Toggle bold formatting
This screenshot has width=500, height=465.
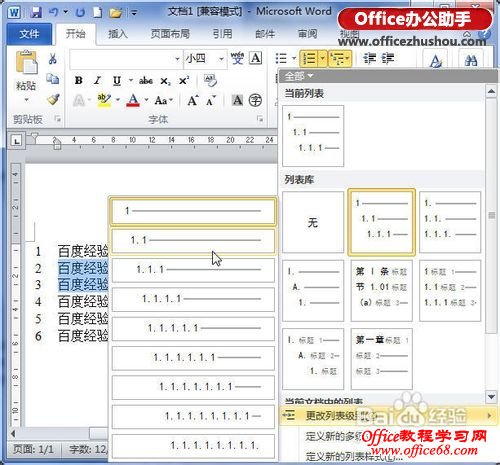[x=79, y=80]
